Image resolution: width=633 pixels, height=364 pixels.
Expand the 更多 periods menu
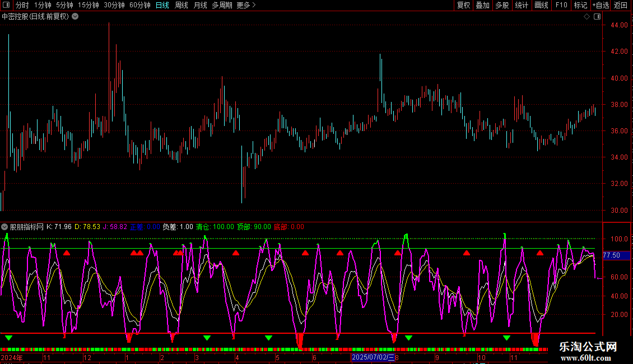coord(246,5)
